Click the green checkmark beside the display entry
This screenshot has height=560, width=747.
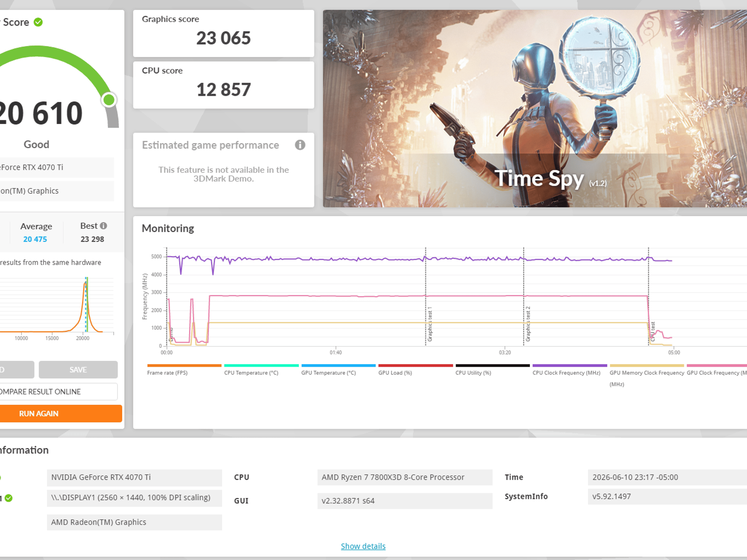pos(9,498)
